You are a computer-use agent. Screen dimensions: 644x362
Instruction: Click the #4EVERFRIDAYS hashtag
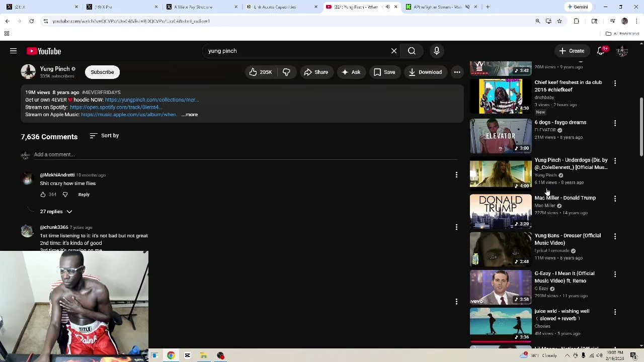point(101,93)
